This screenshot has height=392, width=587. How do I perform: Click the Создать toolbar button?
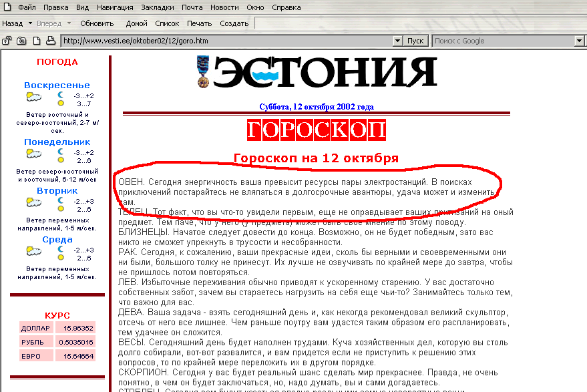coord(234,23)
